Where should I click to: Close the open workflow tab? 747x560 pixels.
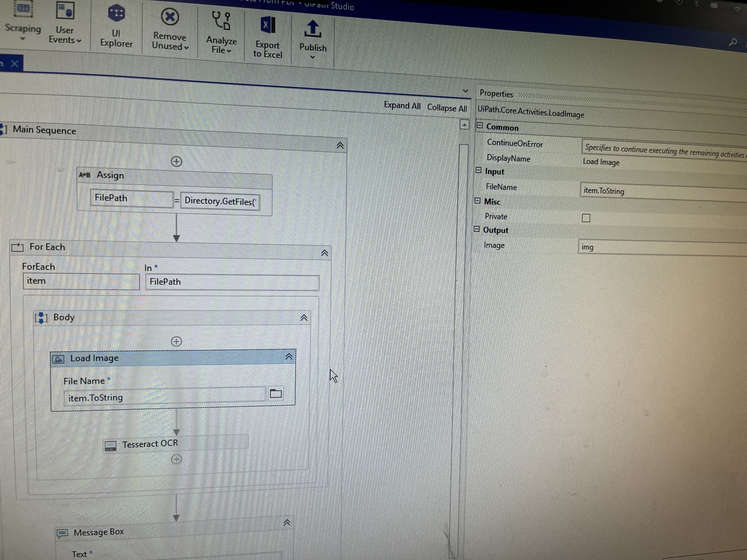pyautogui.click(x=14, y=64)
